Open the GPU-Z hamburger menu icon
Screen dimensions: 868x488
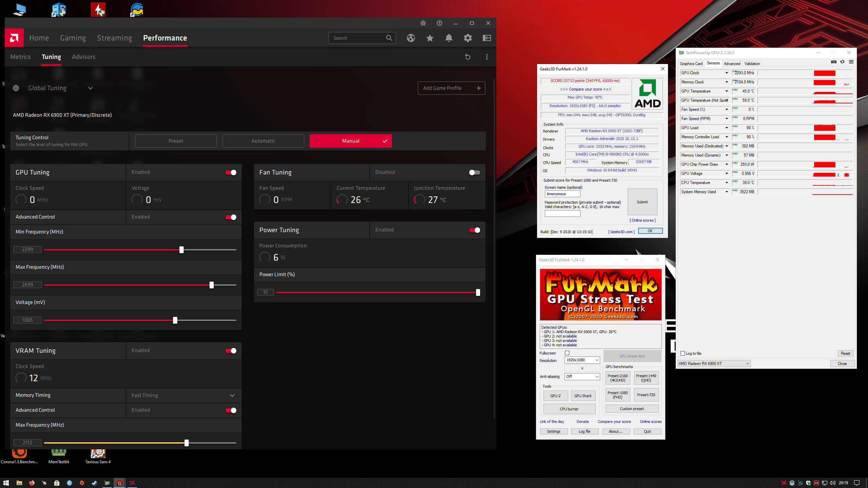pos(851,62)
